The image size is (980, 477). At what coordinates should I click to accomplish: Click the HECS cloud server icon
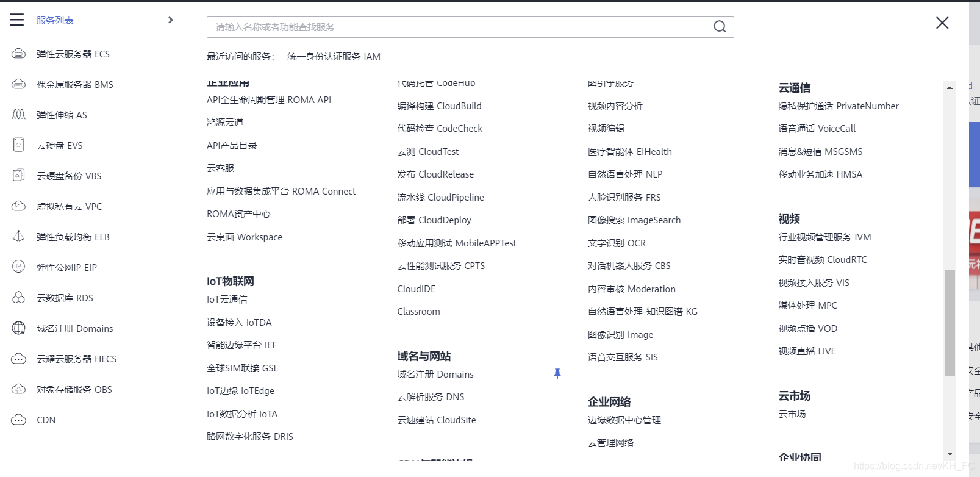tap(19, 359)
